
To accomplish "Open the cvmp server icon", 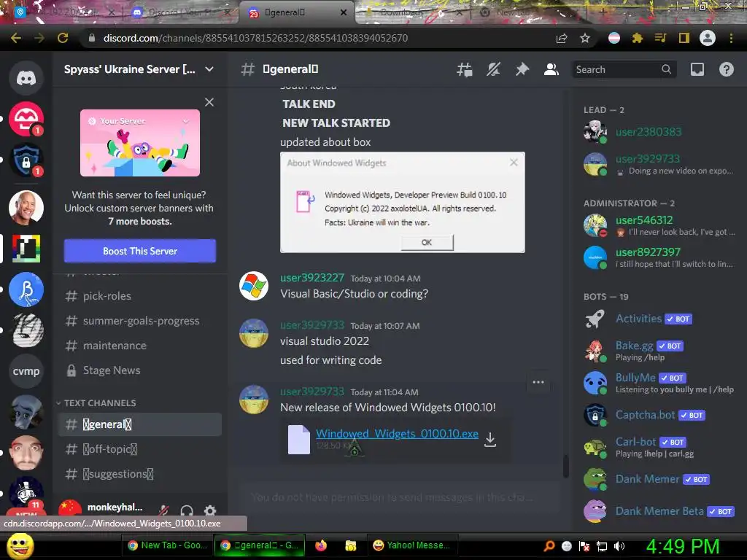I will (x=26, y=371).
